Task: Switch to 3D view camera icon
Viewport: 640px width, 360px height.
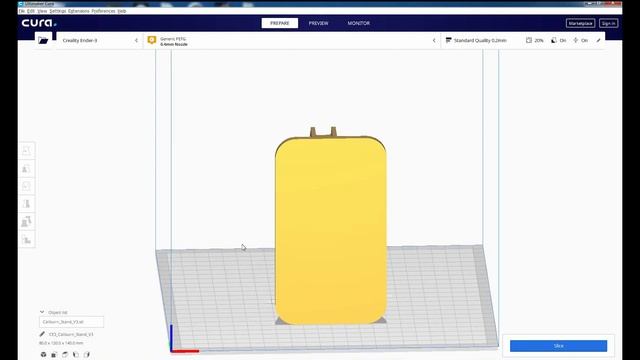Action: pos(43,354)
